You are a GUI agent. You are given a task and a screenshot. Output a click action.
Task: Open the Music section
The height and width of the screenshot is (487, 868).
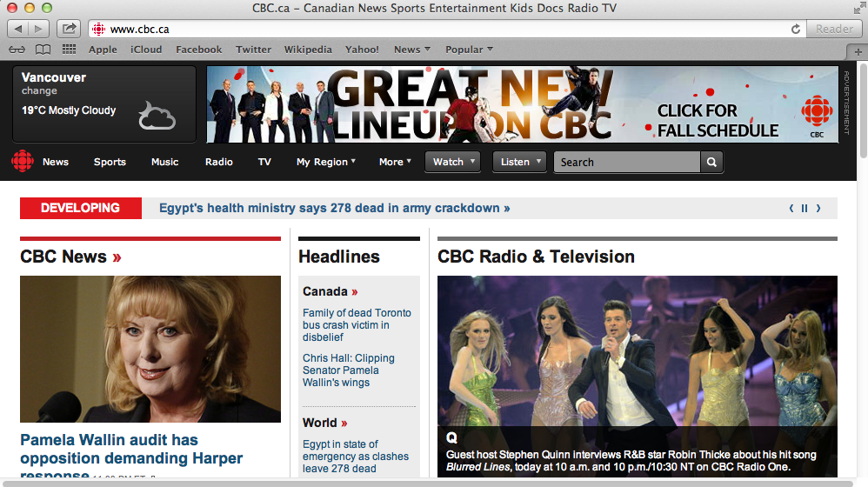(165, 162)
